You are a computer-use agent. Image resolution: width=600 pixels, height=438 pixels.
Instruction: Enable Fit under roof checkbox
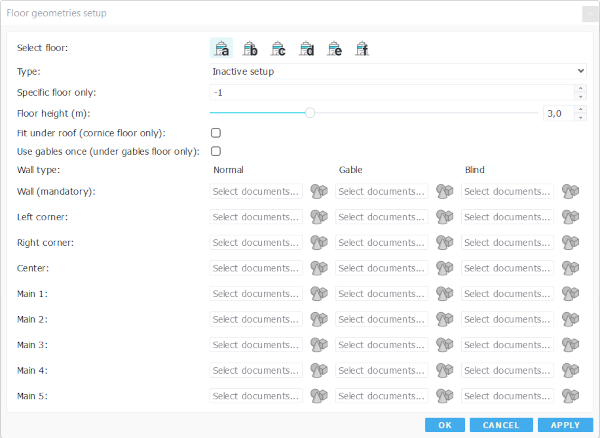215,133
